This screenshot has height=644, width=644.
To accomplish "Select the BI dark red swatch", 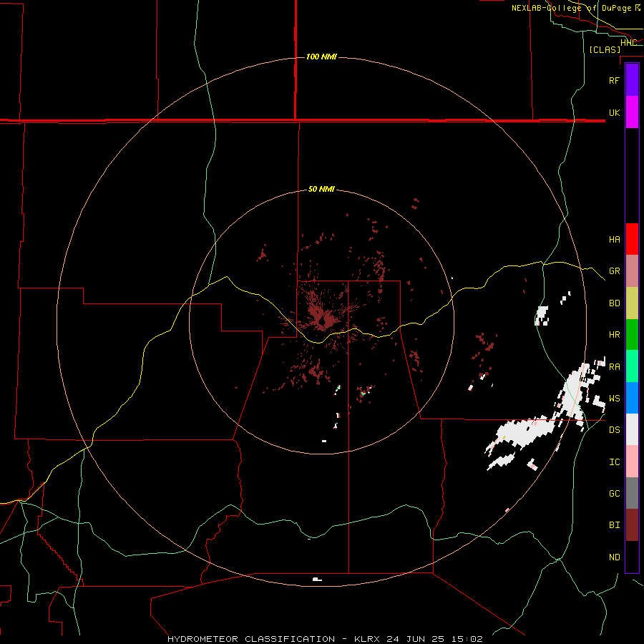I will point(632,525).
